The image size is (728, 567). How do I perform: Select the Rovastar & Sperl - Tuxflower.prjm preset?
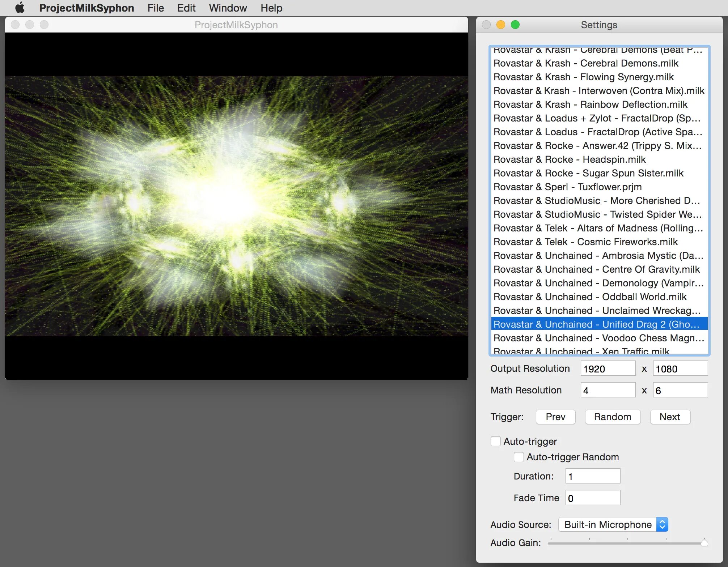click(567, 187)
